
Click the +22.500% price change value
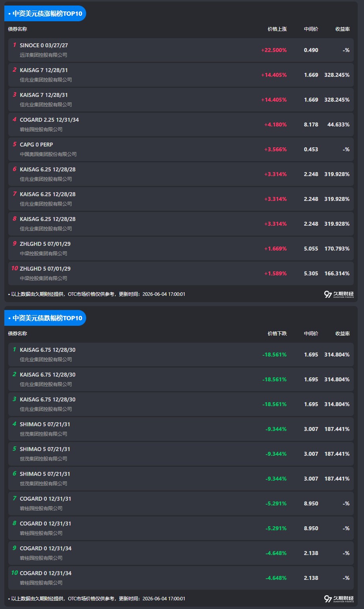(x=274, y=50)
